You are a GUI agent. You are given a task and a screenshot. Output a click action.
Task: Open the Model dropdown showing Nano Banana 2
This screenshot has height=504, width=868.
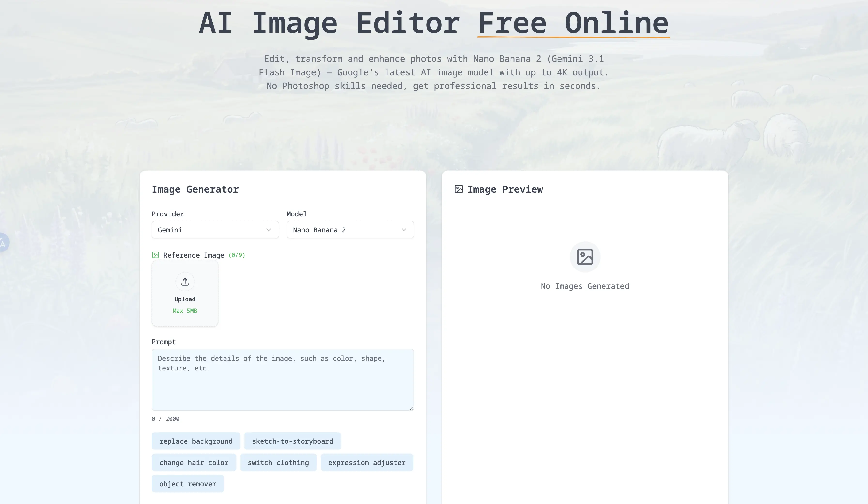tap(350, 230)
